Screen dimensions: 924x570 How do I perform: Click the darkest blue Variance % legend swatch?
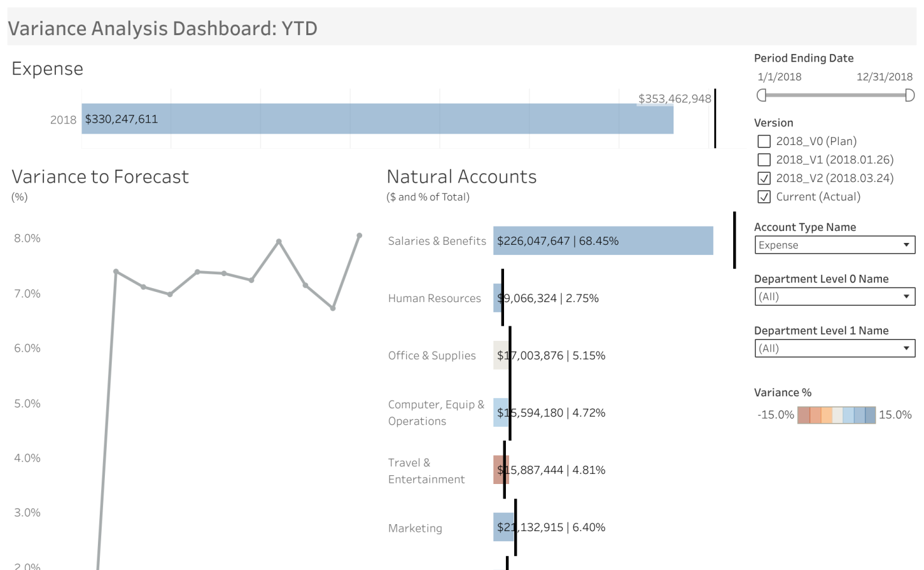[x=870, y=415]
